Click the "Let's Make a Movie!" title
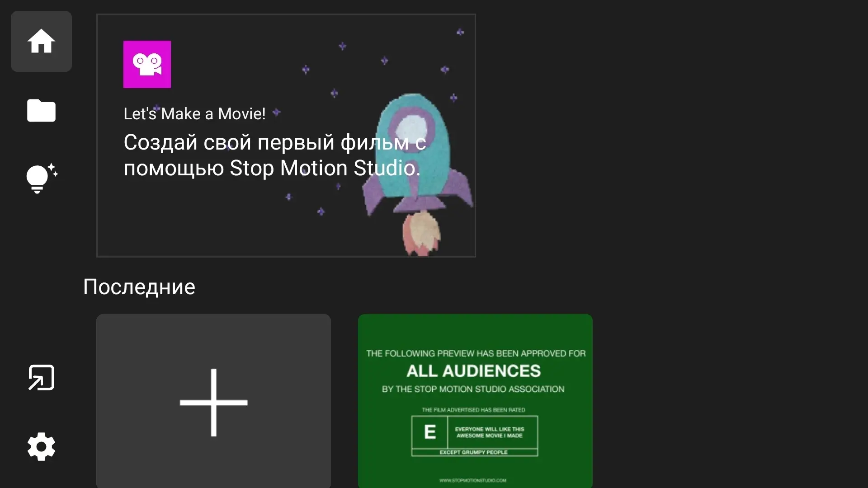 click(x=194, y=114)
